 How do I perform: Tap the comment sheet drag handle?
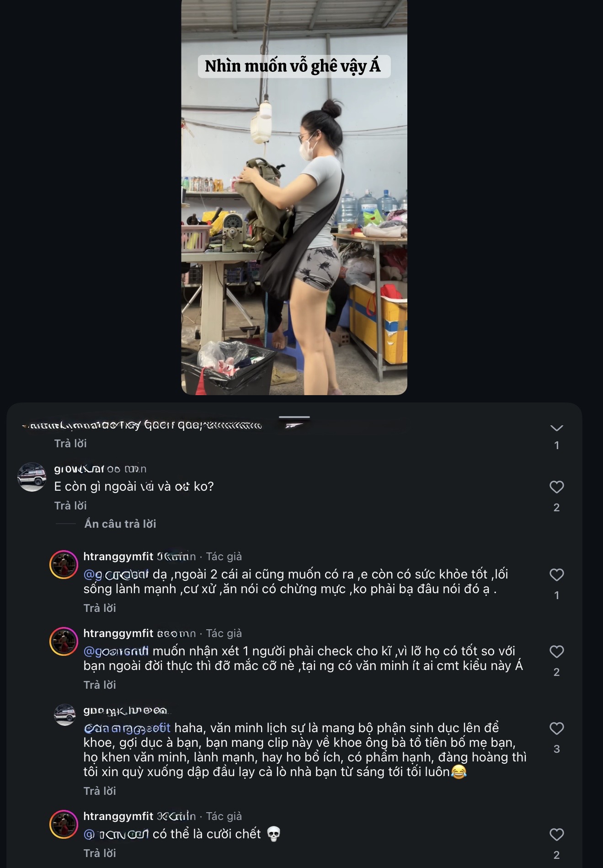294,417
